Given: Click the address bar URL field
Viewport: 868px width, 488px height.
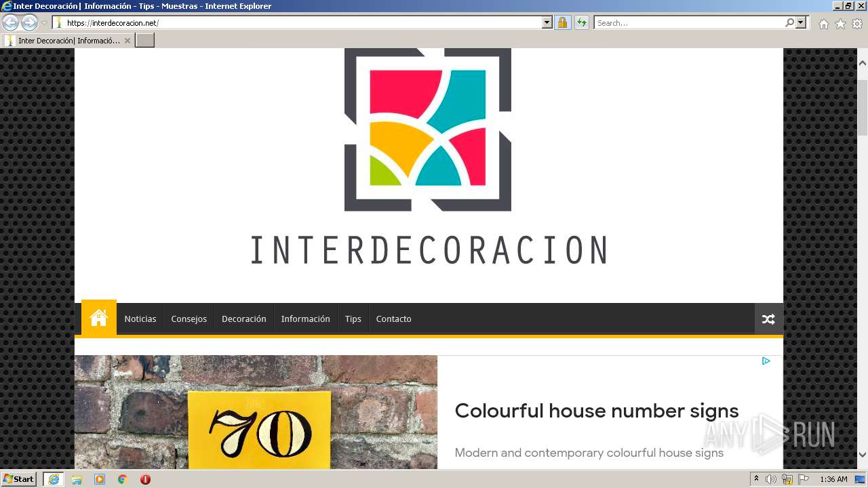Looking at the screenshot, I should (x=297, y=22).
